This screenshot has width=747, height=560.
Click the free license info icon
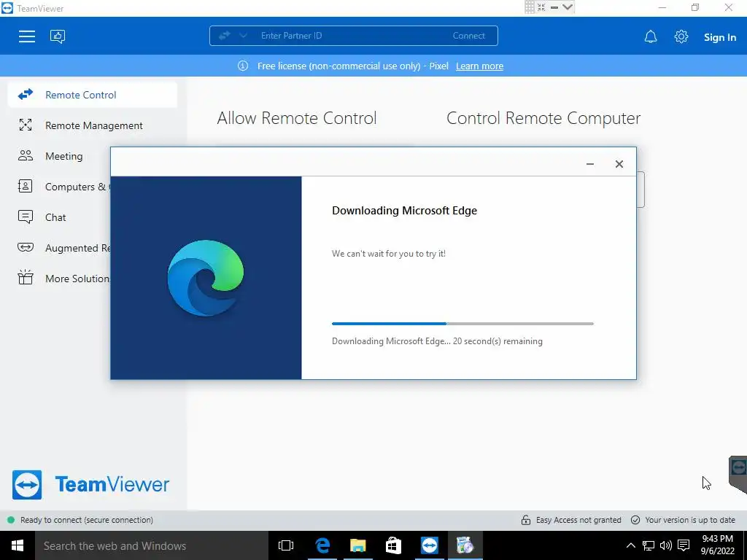pos(243,66)
